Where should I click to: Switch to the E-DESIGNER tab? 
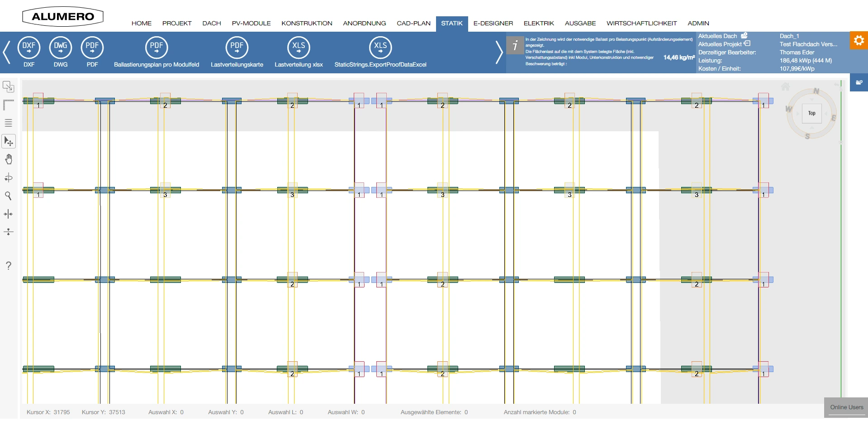click(x=493, y=23)
